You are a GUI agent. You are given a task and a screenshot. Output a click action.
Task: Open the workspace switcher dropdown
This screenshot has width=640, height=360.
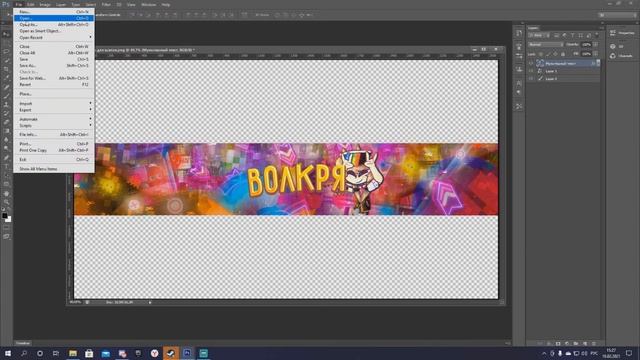[617, 15]
